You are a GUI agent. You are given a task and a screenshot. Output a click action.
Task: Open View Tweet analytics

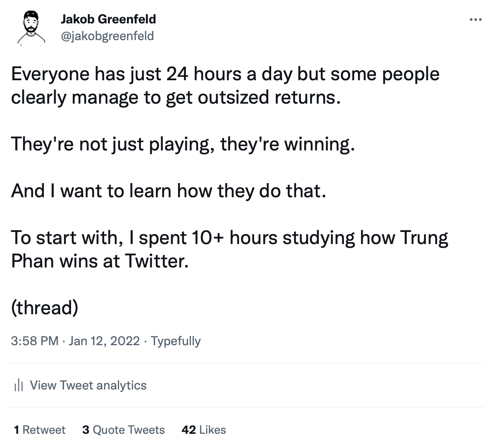80,385
